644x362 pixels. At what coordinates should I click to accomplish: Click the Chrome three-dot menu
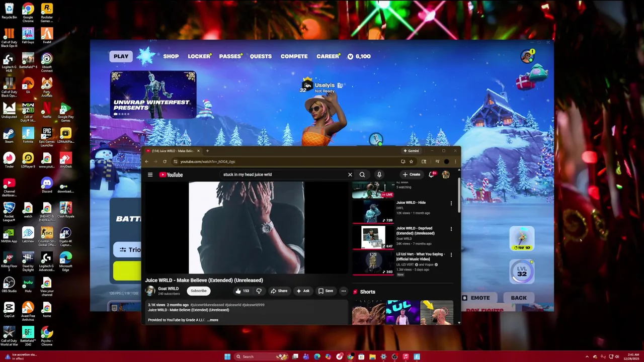click(x=455, y=161)
